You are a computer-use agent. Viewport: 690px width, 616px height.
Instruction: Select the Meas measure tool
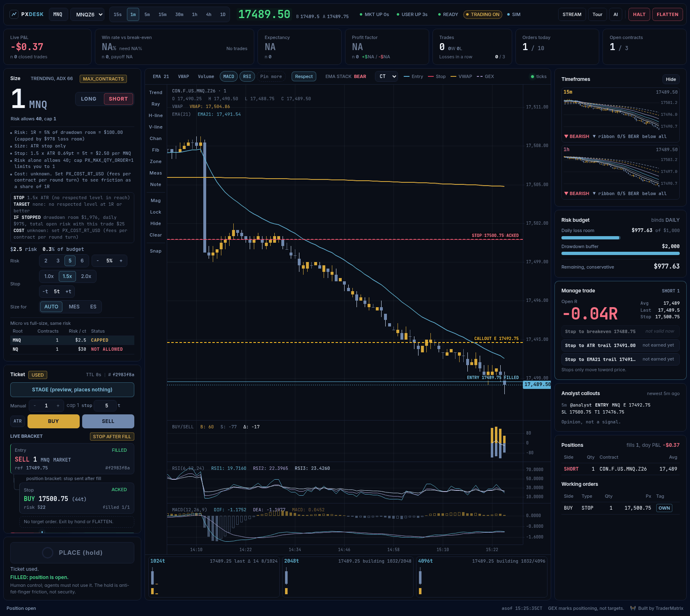click(156, 173)
